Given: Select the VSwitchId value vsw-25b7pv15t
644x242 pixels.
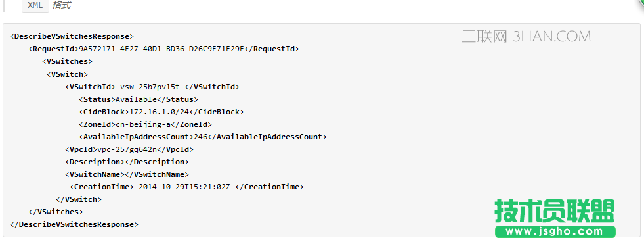Looking at the screenshot, I should pyautogui.click(x=150, y=87).
